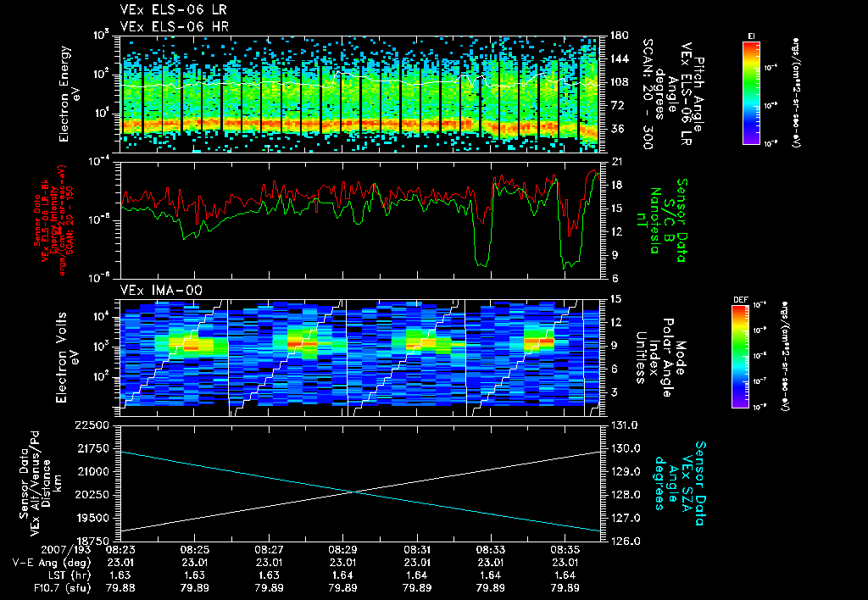Click the 08:33 time axis label
This screenshot has height=600, width=868.
[x=491, y=551]
